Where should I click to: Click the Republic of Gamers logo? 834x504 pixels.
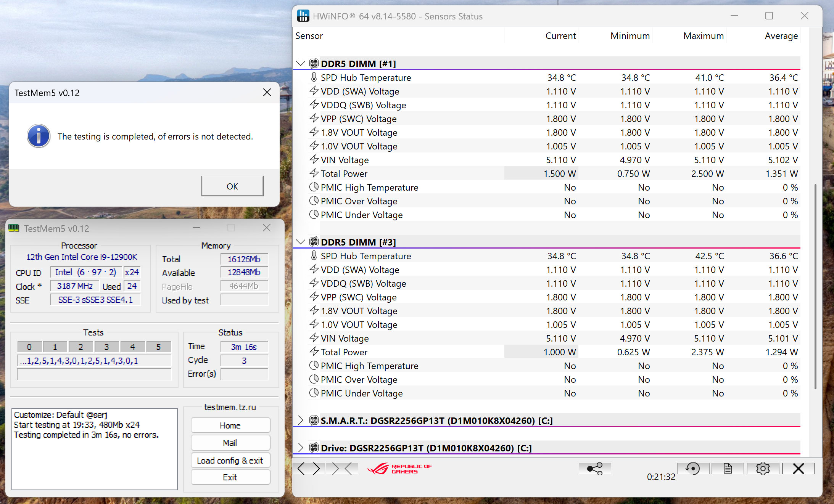click(x=399, y=469)
